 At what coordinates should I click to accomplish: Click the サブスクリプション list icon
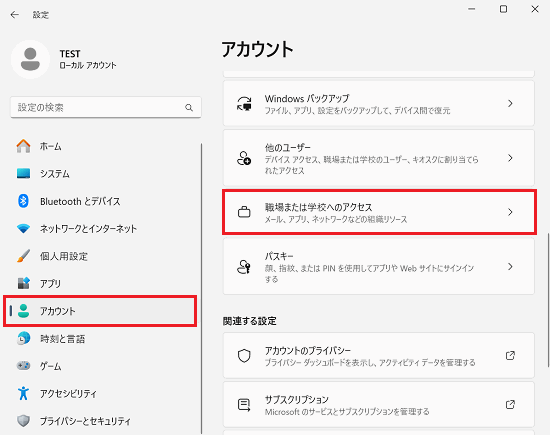(x=244, y=404)
